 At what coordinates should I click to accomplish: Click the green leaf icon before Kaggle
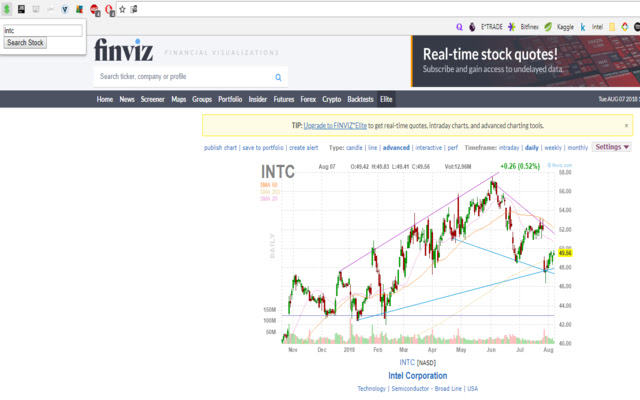click(548, 27)
